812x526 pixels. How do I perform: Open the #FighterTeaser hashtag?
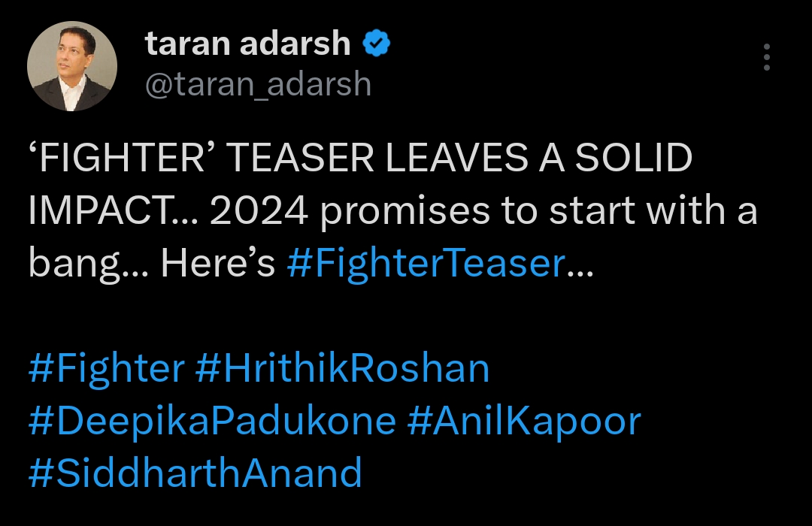pos(425,265)
